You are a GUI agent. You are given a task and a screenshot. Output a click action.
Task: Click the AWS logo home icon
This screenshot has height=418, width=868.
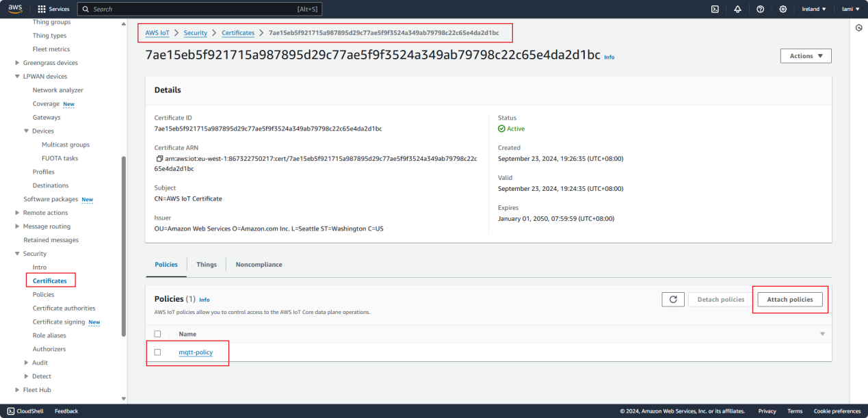[15, 9]
